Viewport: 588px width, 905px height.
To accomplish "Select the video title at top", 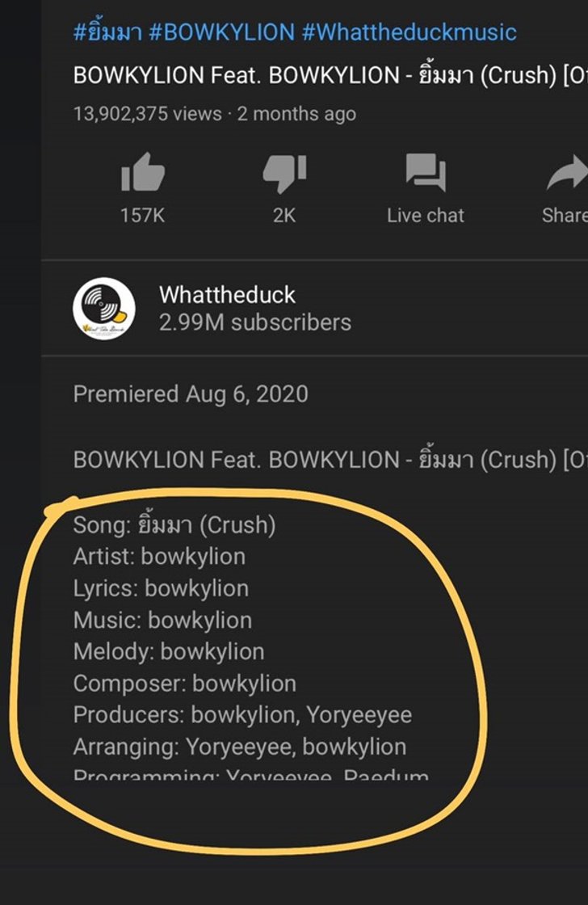I will point(330,75).
